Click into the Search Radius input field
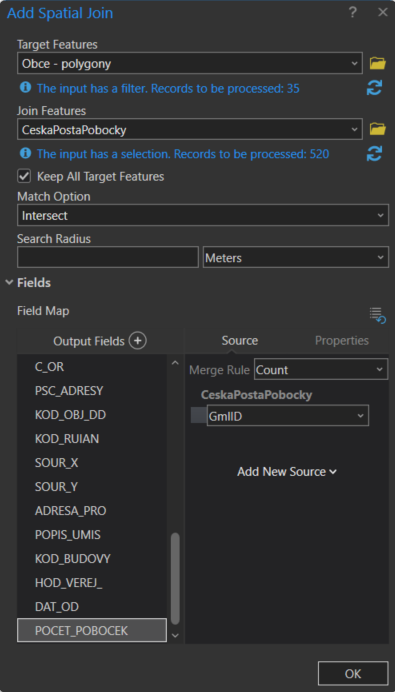This screenshot has height=692, width=395. [x=108, y=257]
